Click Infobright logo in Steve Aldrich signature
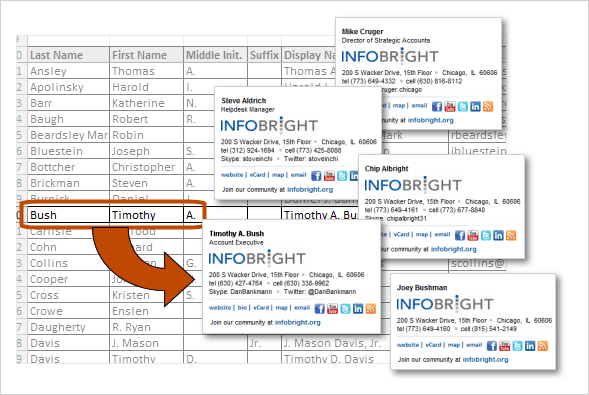The image size is (589, 395). tap(269, 125)
